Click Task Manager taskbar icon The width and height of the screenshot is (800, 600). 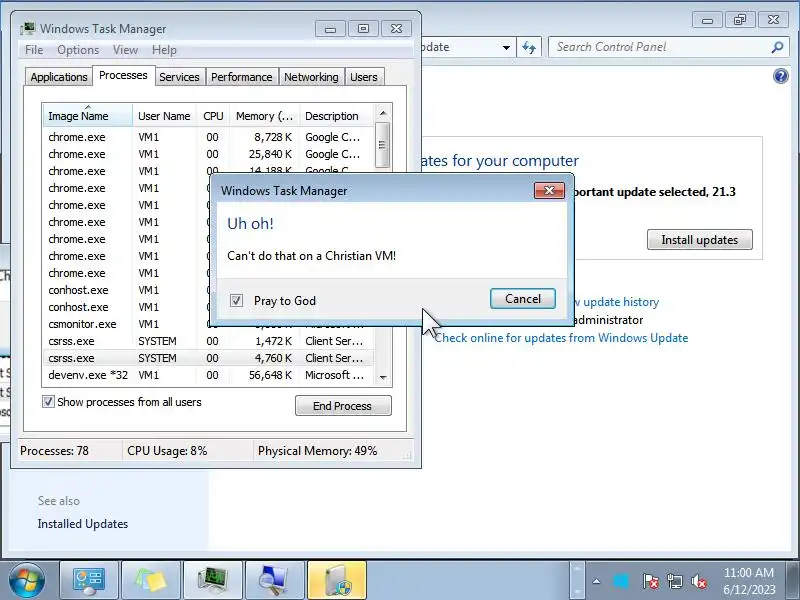213,581
